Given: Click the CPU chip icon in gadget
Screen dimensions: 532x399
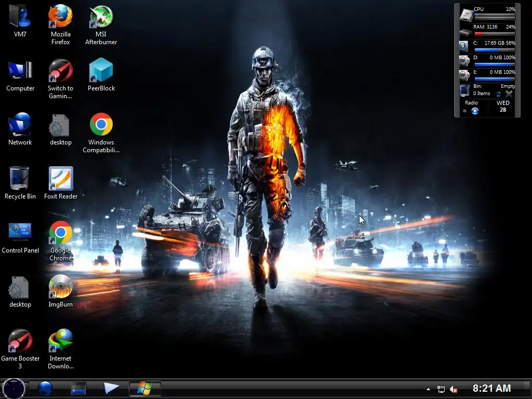Looking at the screenshot, I should 466,15.
